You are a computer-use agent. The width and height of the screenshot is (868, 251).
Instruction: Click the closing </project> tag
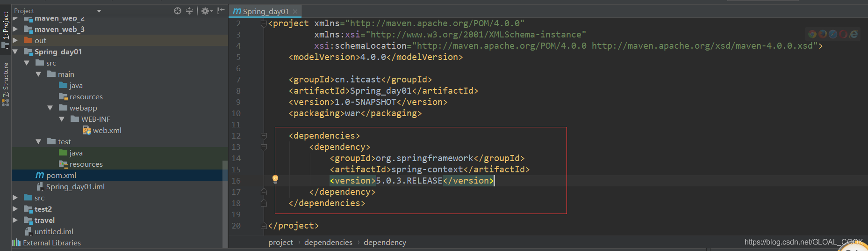pos(294,226)
